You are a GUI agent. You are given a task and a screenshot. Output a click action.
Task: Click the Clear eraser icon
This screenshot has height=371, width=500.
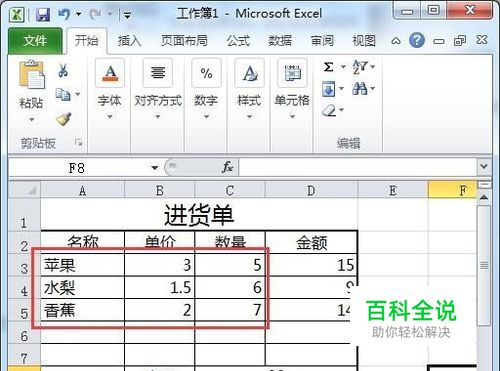click(x=329, y=110)
